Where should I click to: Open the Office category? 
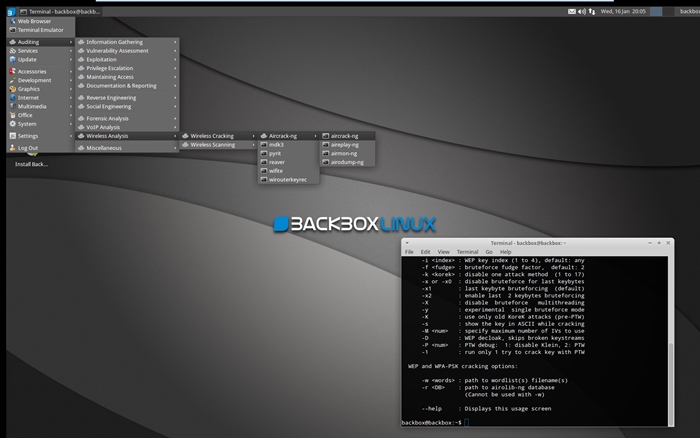point(41,115)
